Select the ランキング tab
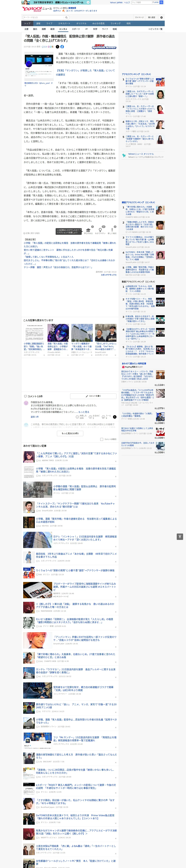 click(115, 24)
